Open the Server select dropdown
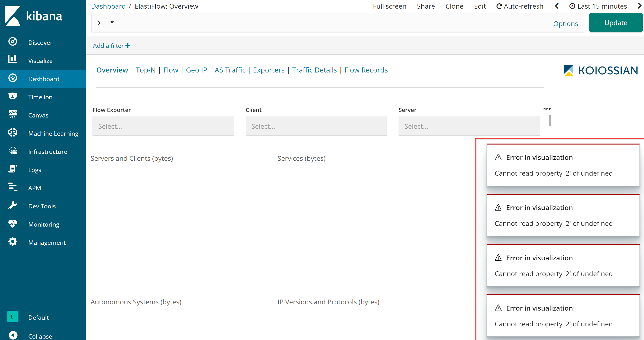644x340 pixels. [x=469, y=126]
